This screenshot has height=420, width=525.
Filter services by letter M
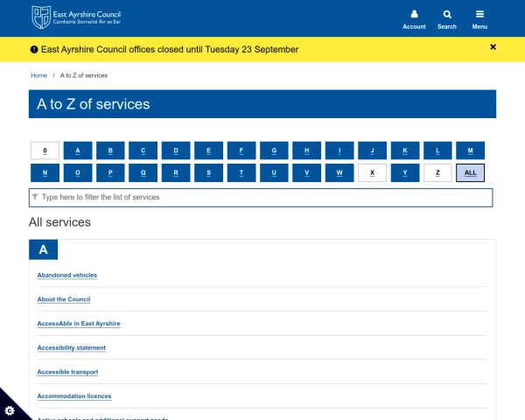[x=470, y=150]
